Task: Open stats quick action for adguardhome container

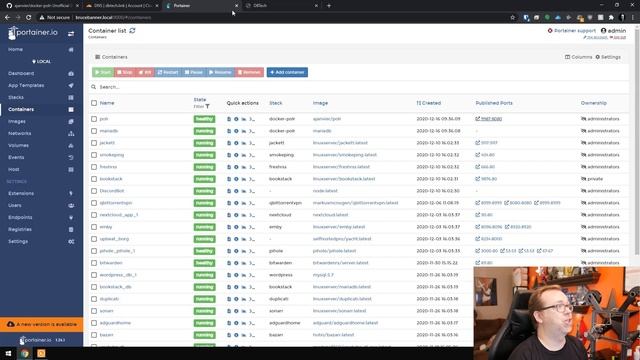Action: click(x=244, y=323)
